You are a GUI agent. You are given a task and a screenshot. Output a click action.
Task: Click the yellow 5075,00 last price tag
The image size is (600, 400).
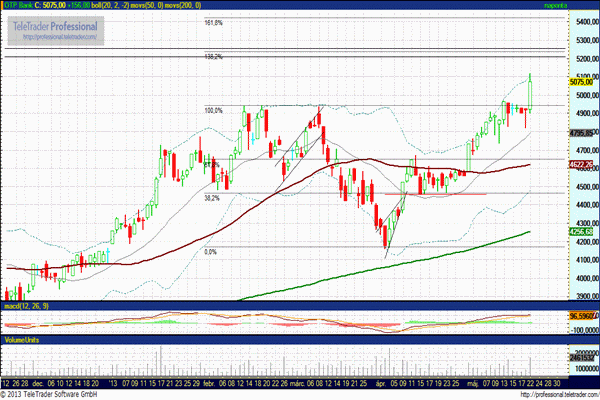(581, 82)
